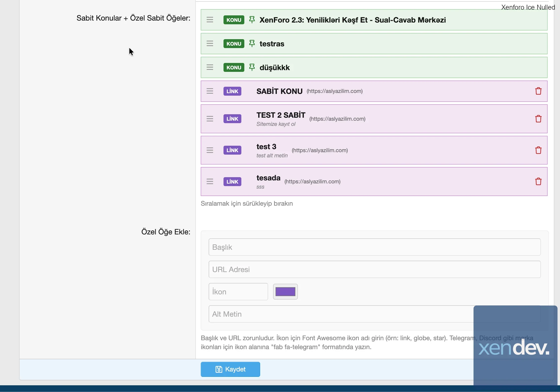The image size is (560, 392).
Task: Delete the SABİT KONU link item
Action: tap(538, 91)
